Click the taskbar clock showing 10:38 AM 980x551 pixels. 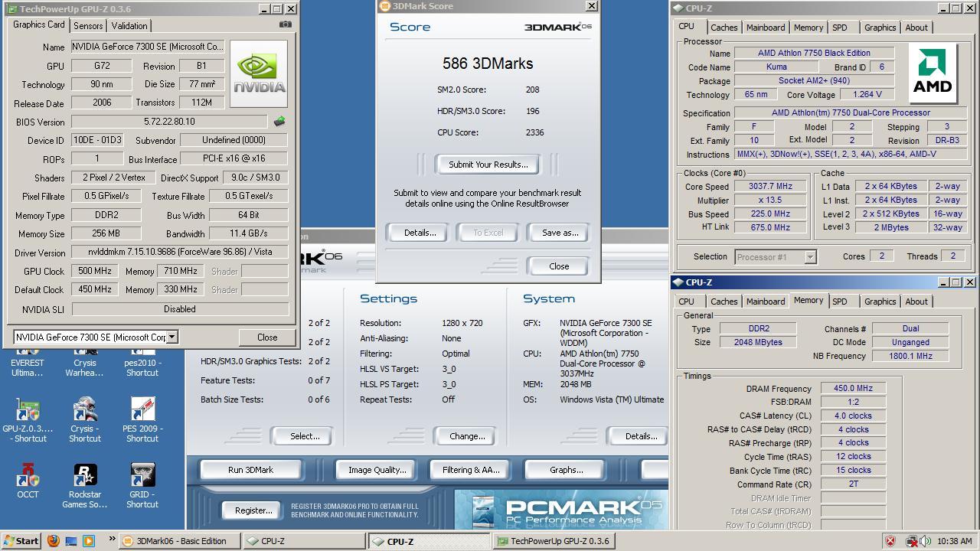(954, 541)
